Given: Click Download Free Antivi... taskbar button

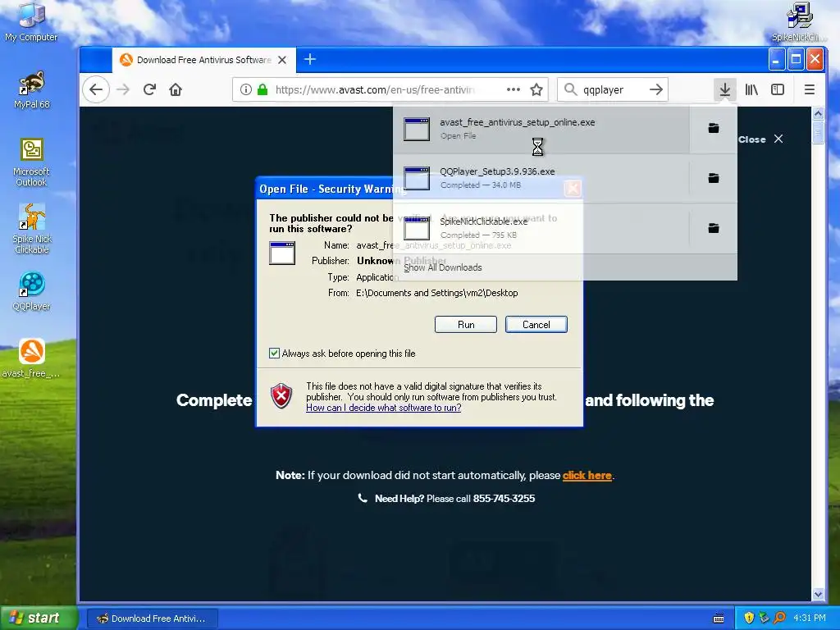Looking at the screenshot, I should tap(152, 619).
